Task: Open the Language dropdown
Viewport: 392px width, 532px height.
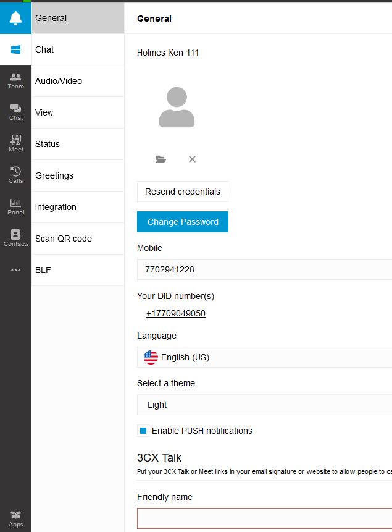Action: pyautogui.click(x=264, y=357)
